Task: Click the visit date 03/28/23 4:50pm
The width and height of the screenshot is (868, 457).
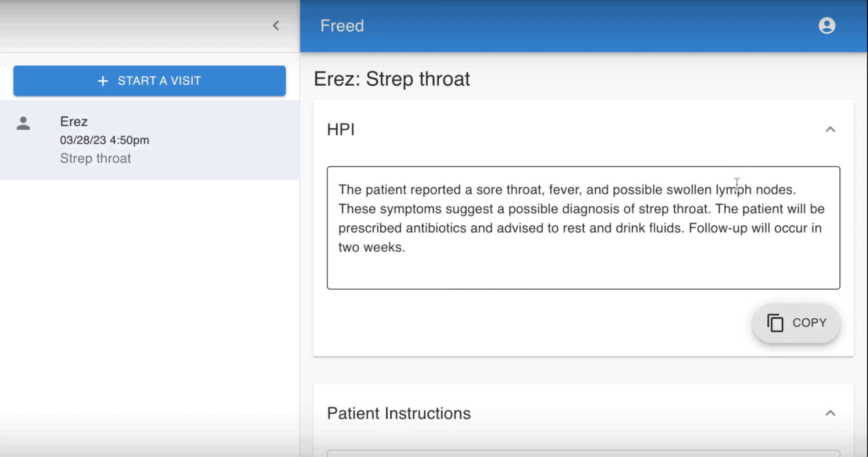Action: pyautogui.click(x=104, y=140)
